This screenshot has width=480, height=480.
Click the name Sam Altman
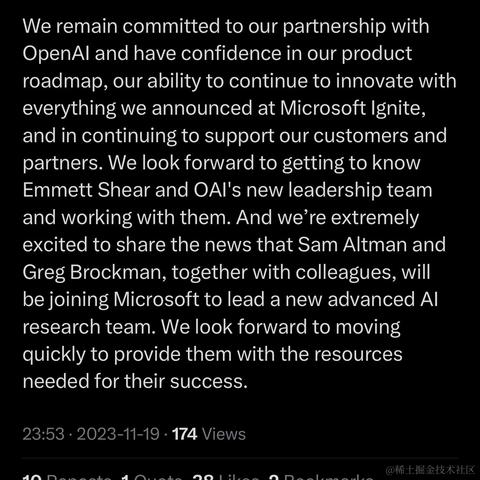point(352,245)
